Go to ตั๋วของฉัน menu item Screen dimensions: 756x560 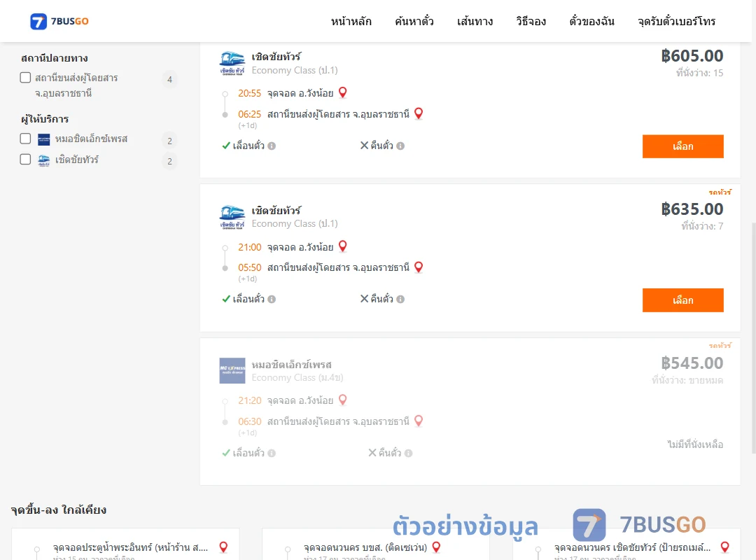[x=591, y=21]
